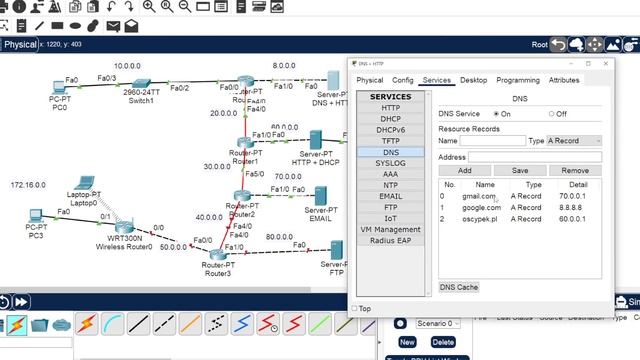Open the Scenario 0 dropdown

[x=438, y=324]
